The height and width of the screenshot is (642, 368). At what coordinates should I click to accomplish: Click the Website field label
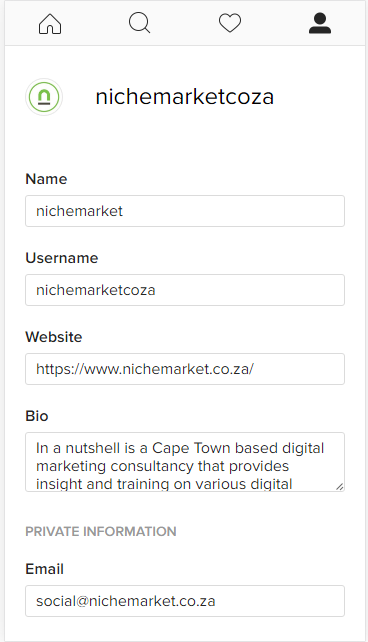[x=54, y=337]
